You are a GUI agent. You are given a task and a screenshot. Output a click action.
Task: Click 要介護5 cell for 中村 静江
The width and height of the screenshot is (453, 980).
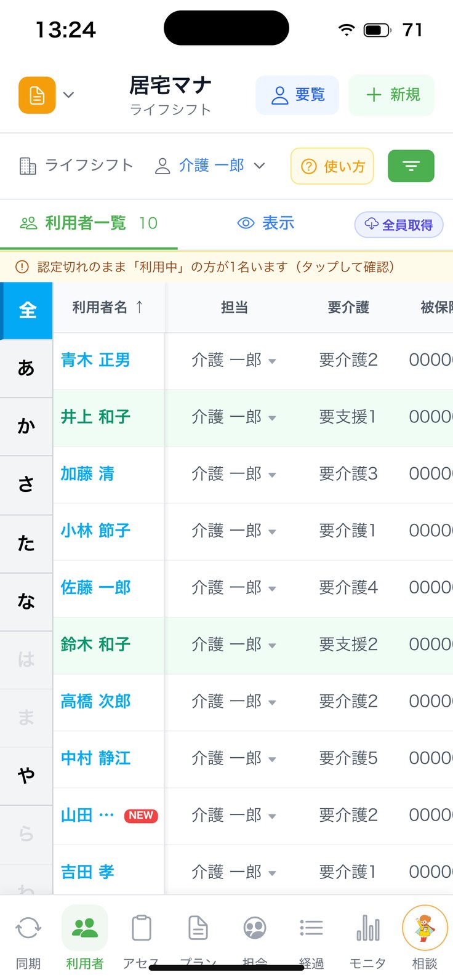click(348, 758)
